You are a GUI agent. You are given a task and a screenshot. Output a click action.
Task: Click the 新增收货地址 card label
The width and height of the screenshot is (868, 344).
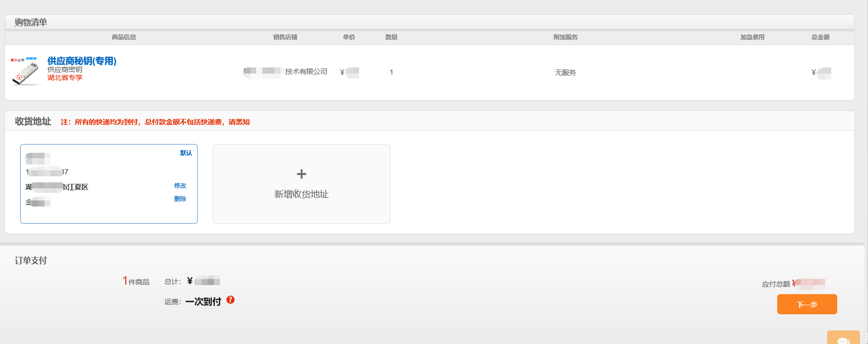point(301,194)
